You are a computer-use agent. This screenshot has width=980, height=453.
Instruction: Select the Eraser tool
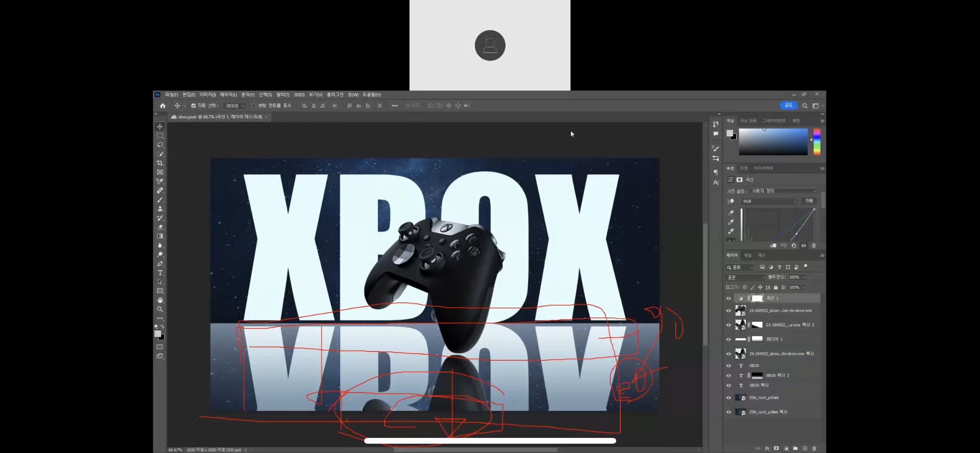point(160,227)
